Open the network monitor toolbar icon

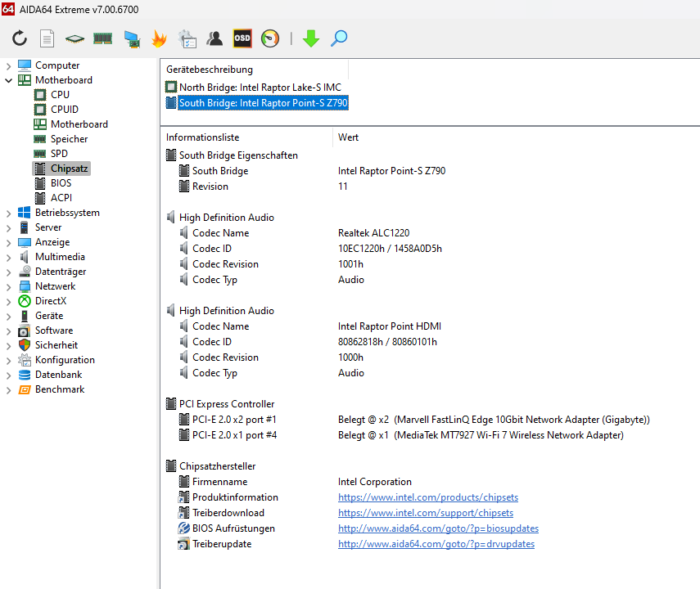(x=132, y=38)
